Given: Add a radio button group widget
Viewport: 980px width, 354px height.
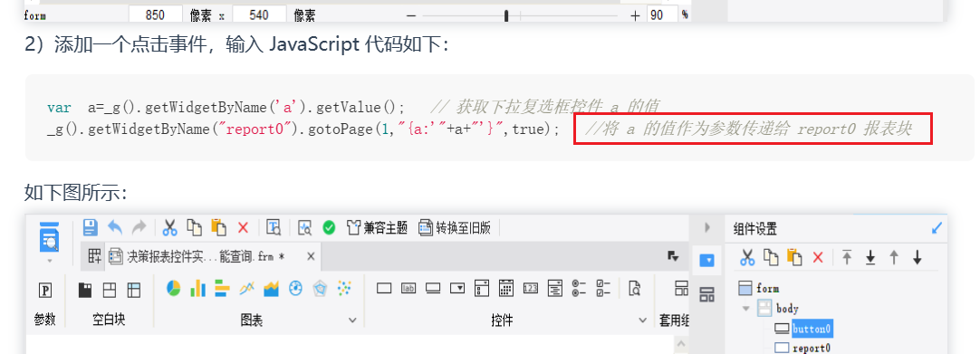Looking at the screenshot, I should pyautogui.click(x=580, y=288).
